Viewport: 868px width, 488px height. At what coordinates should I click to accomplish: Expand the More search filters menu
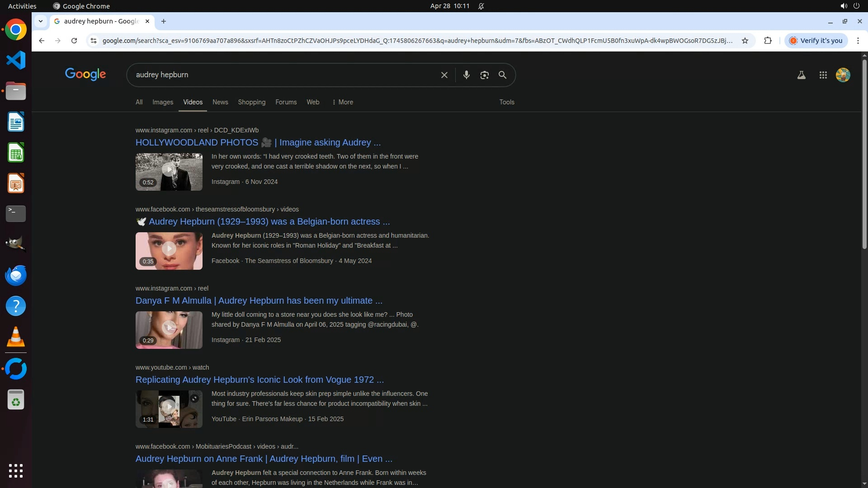coord(343,102)
